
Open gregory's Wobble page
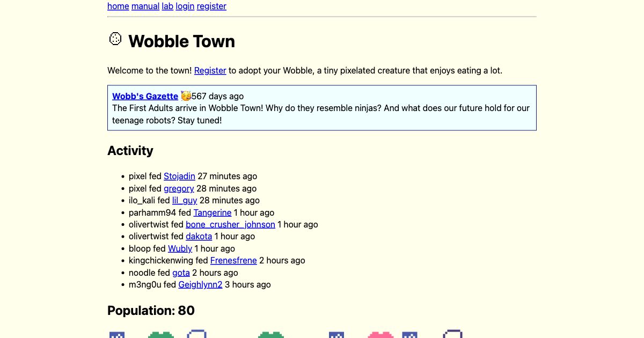(179, 188)
